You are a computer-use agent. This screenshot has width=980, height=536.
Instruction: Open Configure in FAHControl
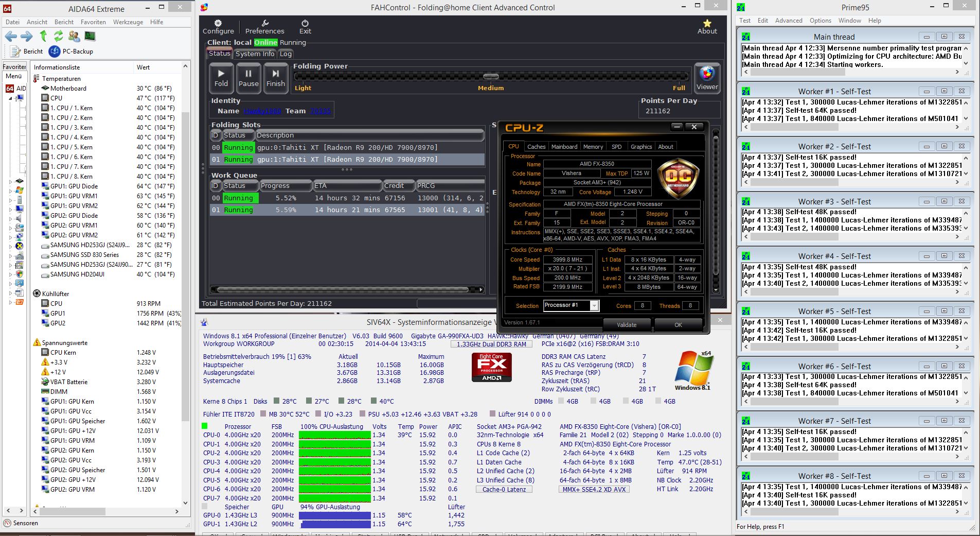click(x=218, y=27)
